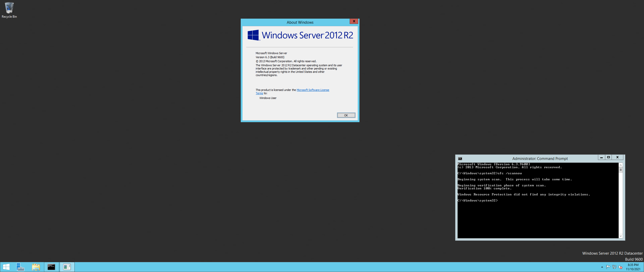Minimize the Command Prompt window
The image size is (644, 272).
pyautogui.click(x=601, y=157)
